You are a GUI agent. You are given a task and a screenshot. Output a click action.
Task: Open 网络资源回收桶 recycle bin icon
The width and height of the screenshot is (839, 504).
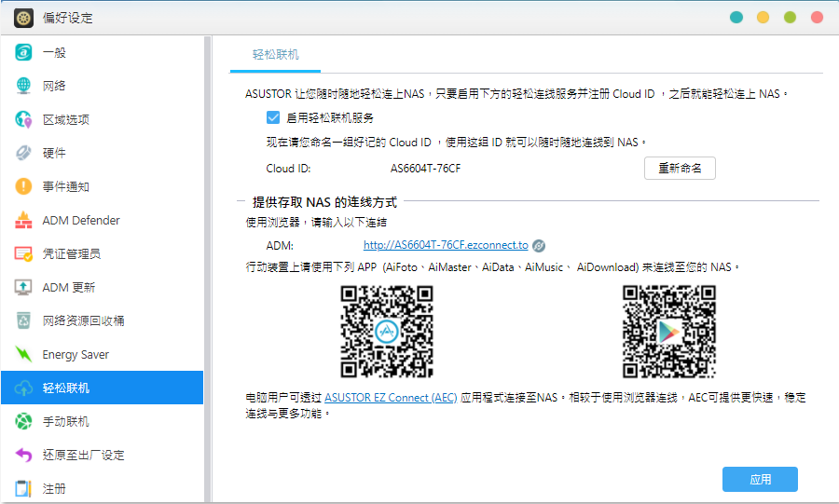pyautogui.click(x=23, y=320)
